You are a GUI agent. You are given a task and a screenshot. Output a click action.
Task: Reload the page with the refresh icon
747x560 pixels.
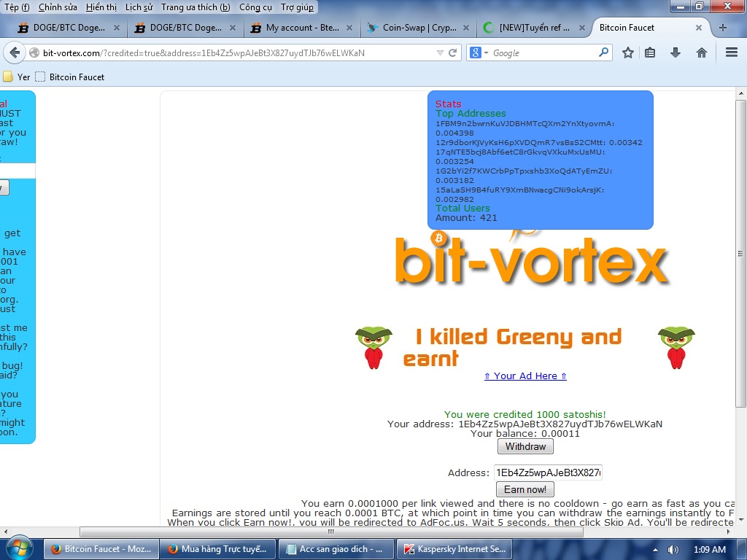coord(453,52)
